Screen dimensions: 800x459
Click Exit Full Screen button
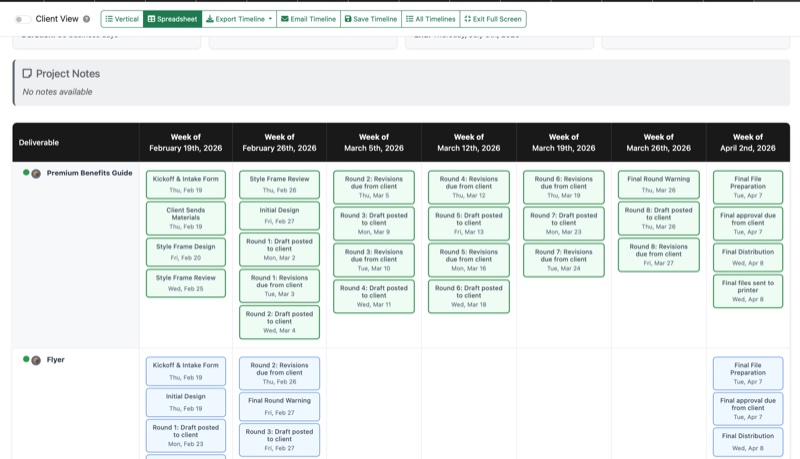tap(493, 19)
